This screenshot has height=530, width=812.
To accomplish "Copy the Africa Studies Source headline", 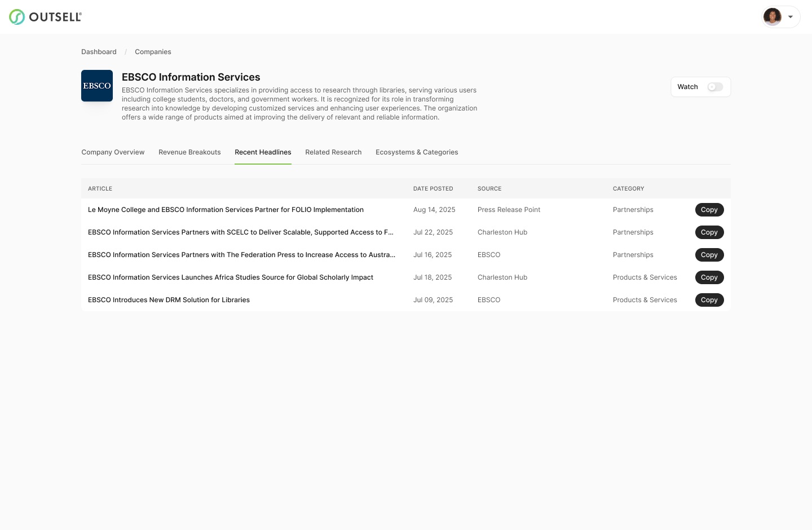I will tap(709, 277).
